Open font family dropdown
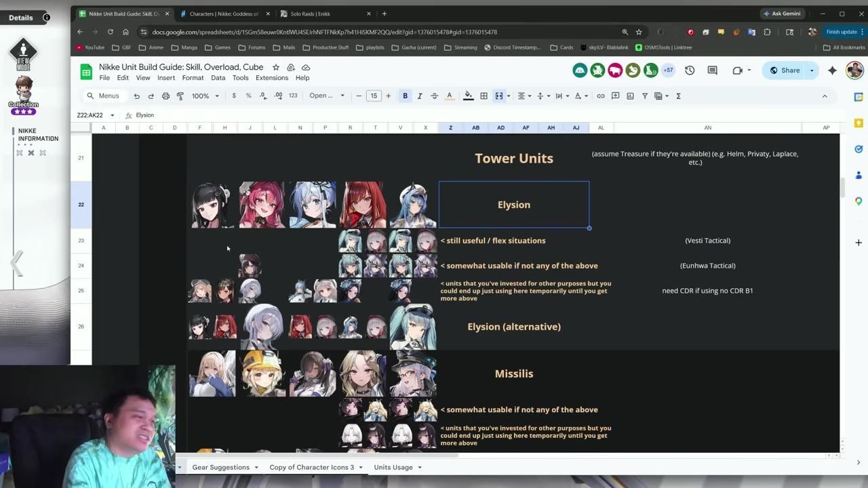Screen dimensions: 868x488 (x=327, y=96)
